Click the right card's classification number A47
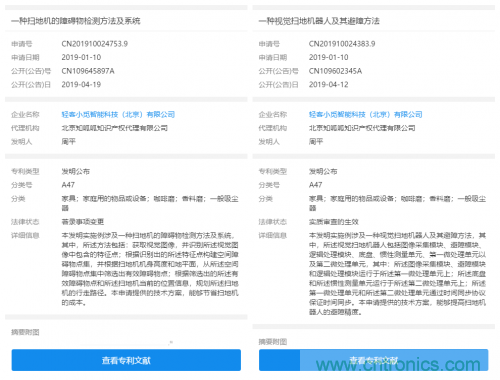Screen dimensions: 500x380 315,185
